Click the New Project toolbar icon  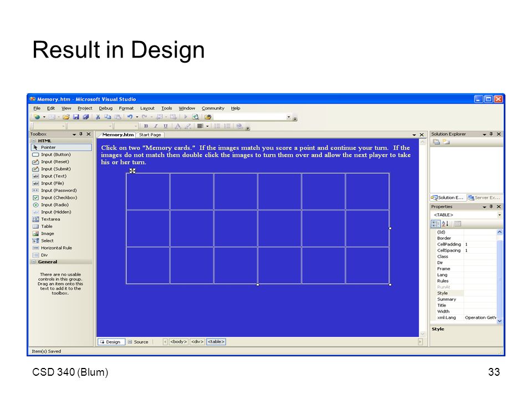tap(37, 117)
